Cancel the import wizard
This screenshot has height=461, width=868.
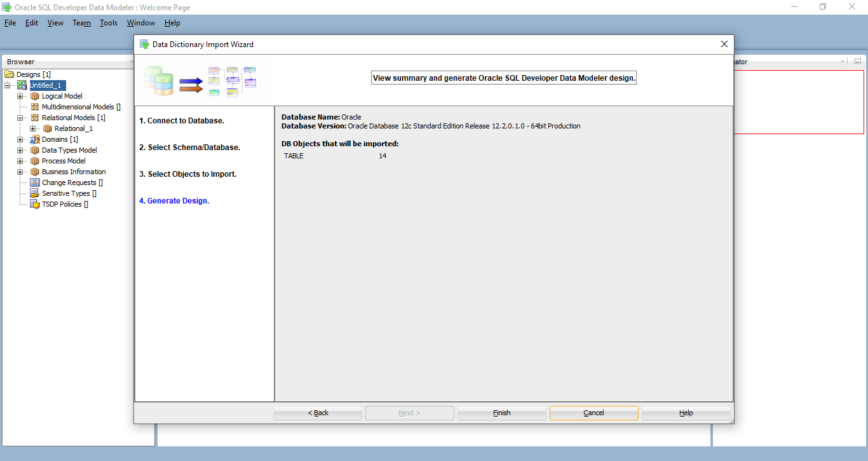[594, 413]
